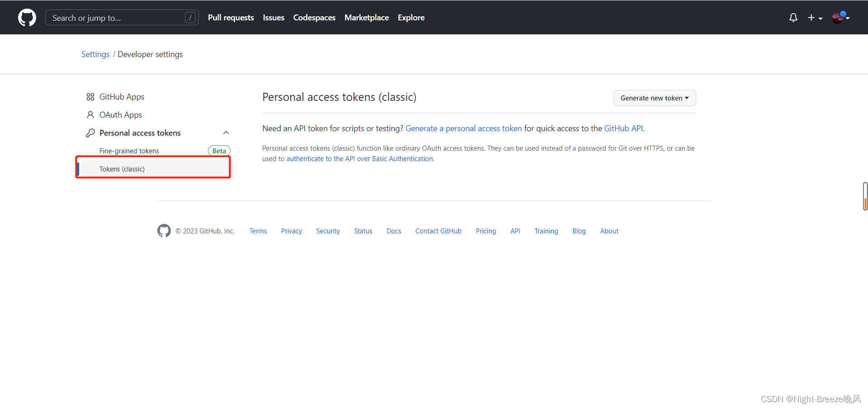Select GitHub Apps in the sidebar
Viewport: 868px width, 408px height.
click(122, 97)
